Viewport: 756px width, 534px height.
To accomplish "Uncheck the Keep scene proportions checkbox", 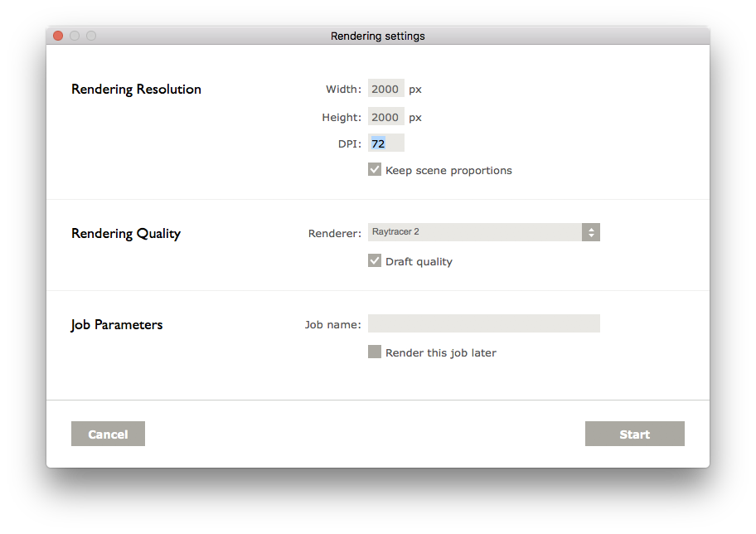I will click(x=375, y=169).
